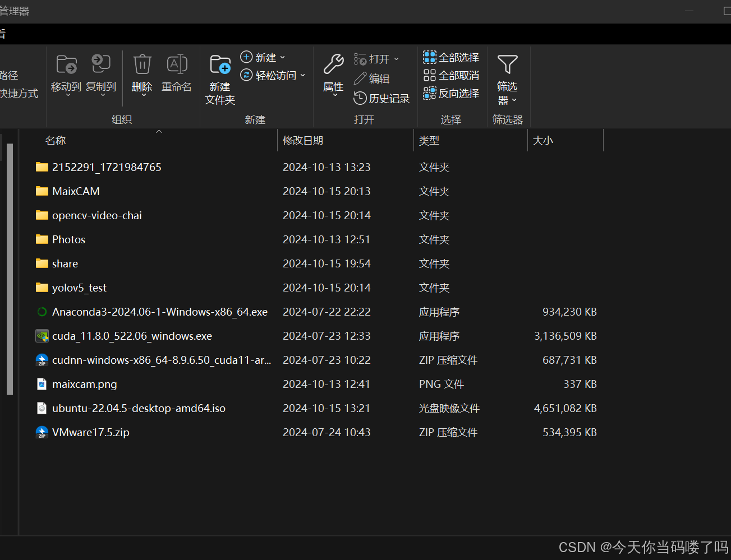Click the Move to (移动到) ribbon icon
This screenshot has height=560, width=731.
pos(66,64)
